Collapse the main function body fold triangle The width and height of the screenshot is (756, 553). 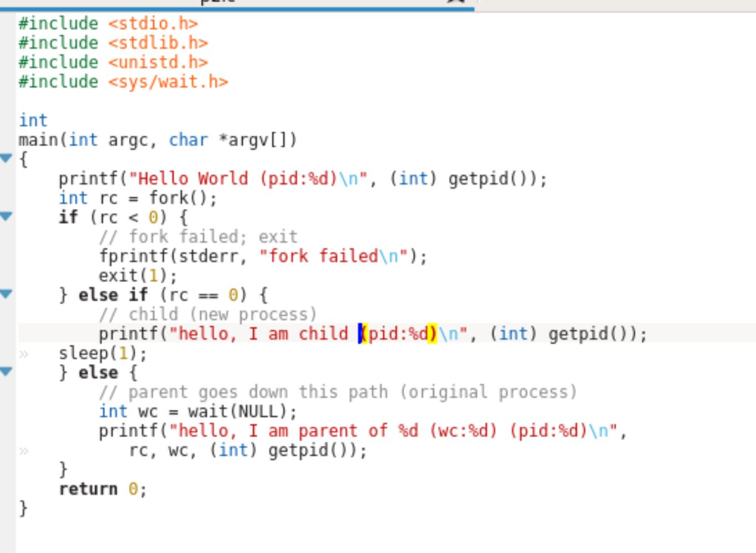[6, 159]
